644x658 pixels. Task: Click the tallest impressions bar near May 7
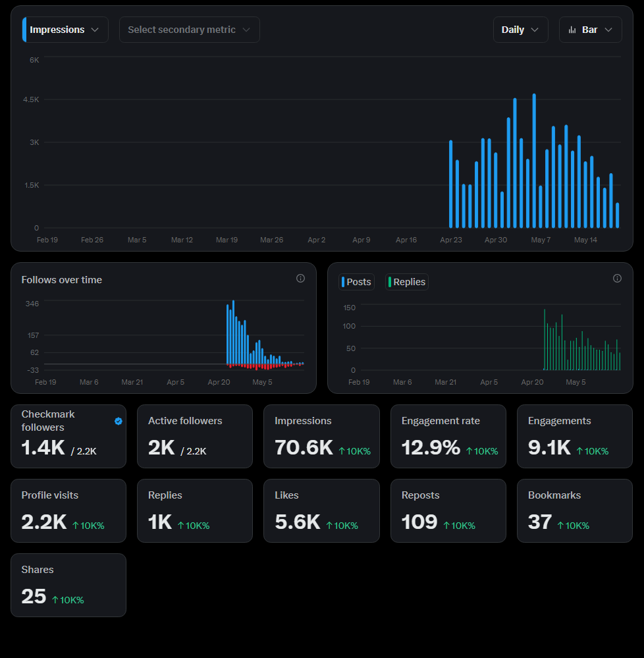tap(534, 161)
